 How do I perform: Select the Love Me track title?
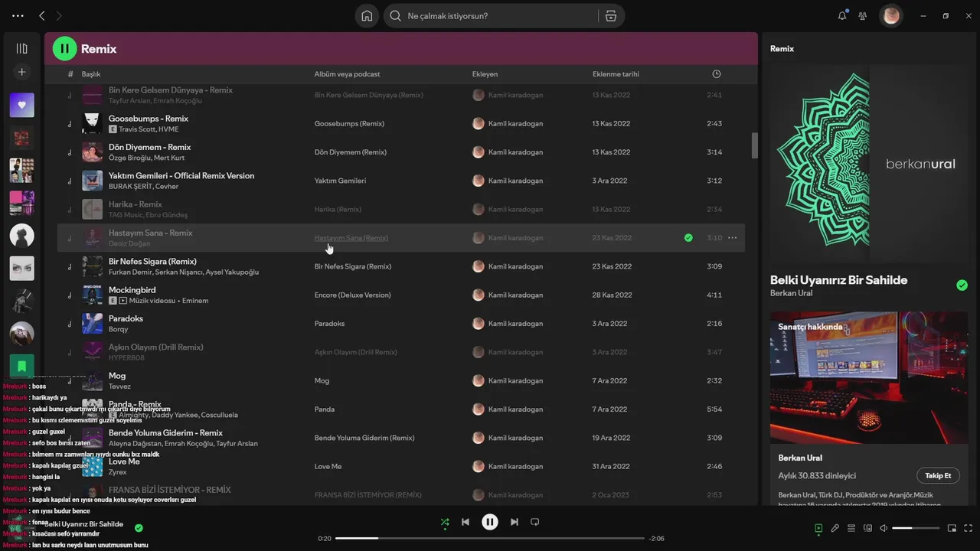point(124,461)
